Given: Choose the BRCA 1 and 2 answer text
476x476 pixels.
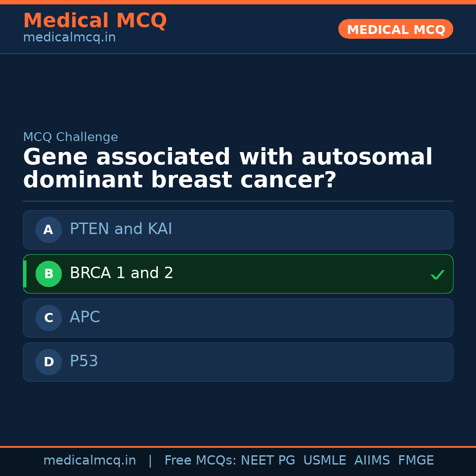Looking at the screenshot, I should (121, 273).
